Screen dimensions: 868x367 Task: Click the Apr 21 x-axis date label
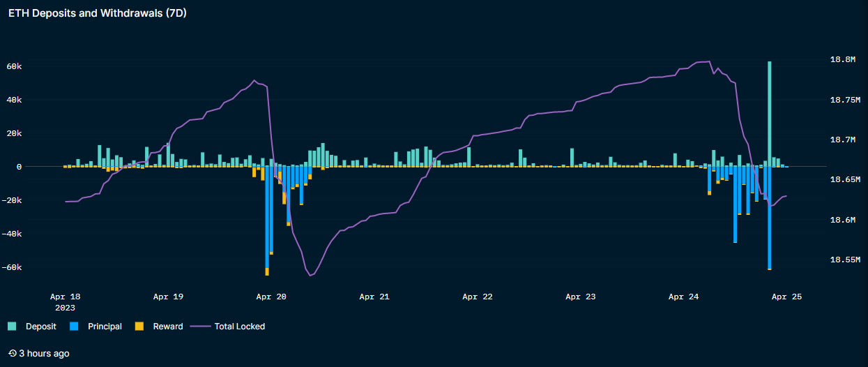click(374, 297)
